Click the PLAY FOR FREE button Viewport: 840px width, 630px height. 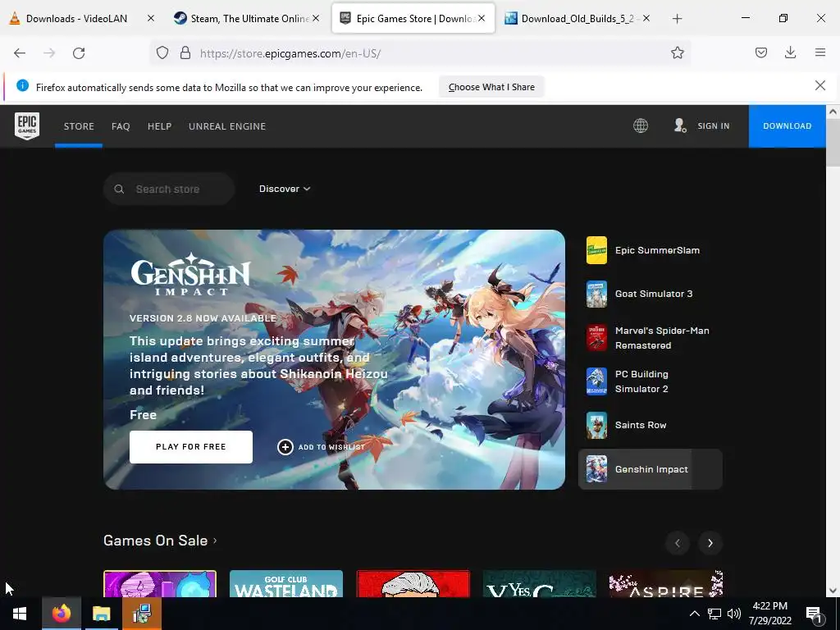coord(190,447)
